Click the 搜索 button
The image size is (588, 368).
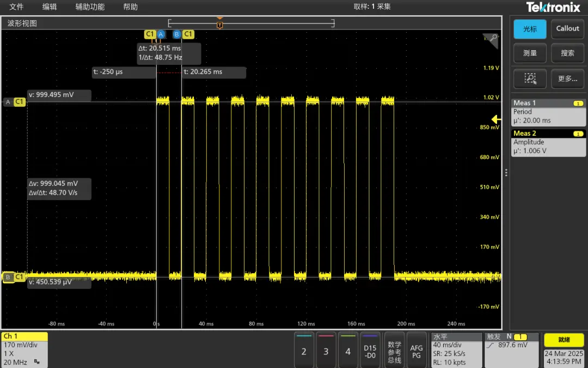(x=567, y=53)
